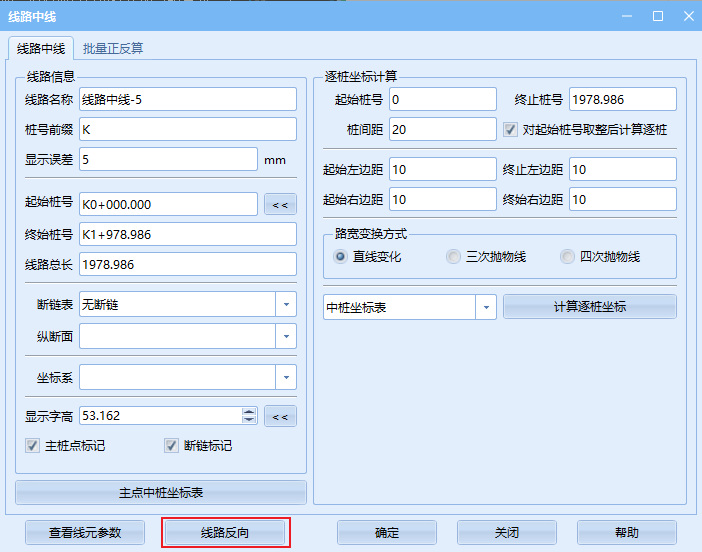Click the 起始左边距 field
Image resolution: width=702 pixels, height=552 pixels.
point(443,169)
